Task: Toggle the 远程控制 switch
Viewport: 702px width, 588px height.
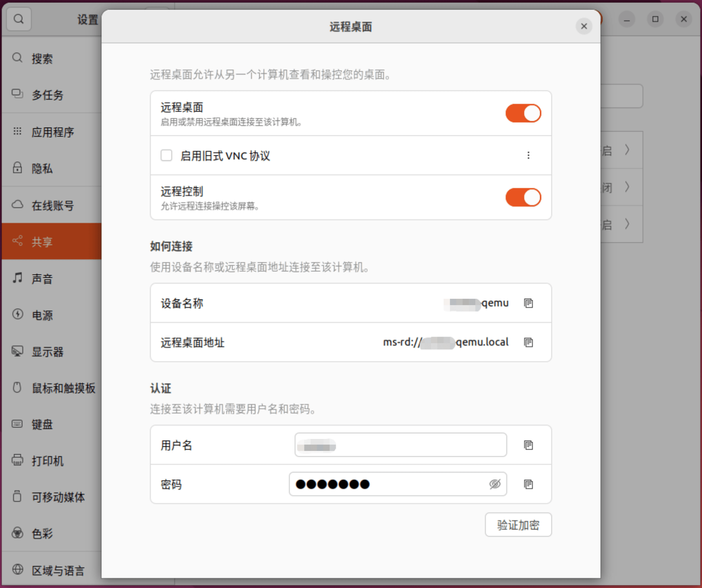Action: tap(523, 197)
